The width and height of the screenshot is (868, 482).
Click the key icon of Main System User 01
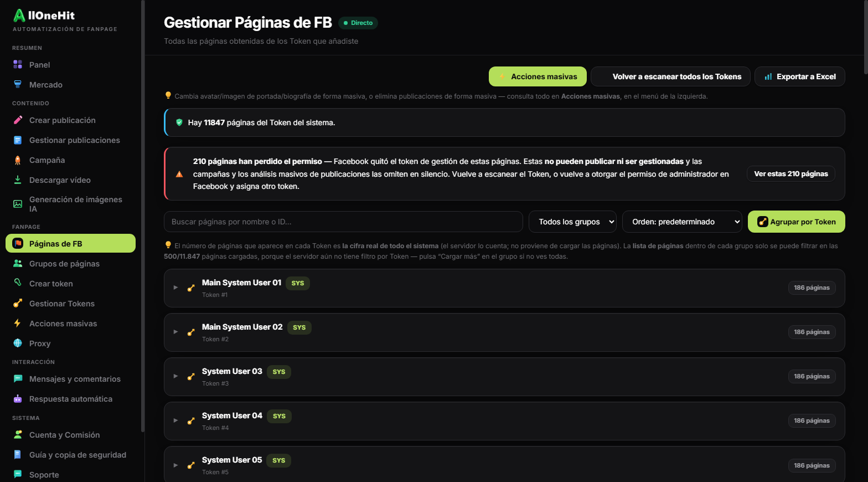pos(191,288)
